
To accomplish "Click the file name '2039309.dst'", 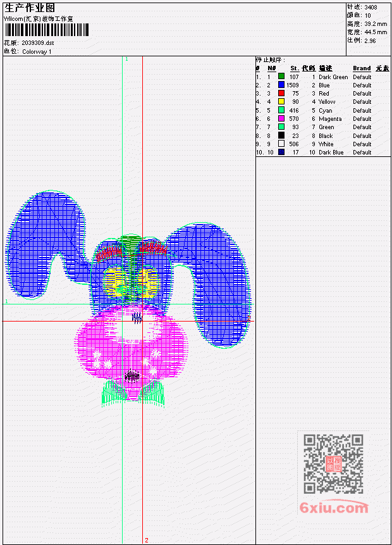I will tap(37, 43).
